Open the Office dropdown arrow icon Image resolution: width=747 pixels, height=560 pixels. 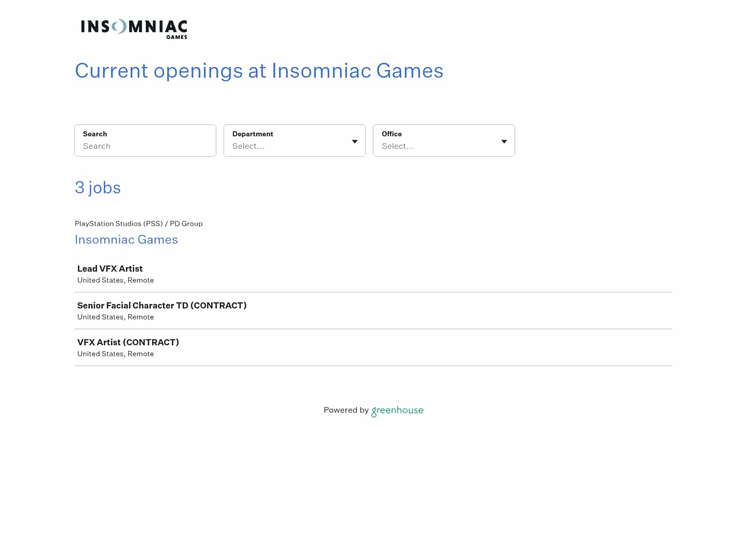(504, 141)
